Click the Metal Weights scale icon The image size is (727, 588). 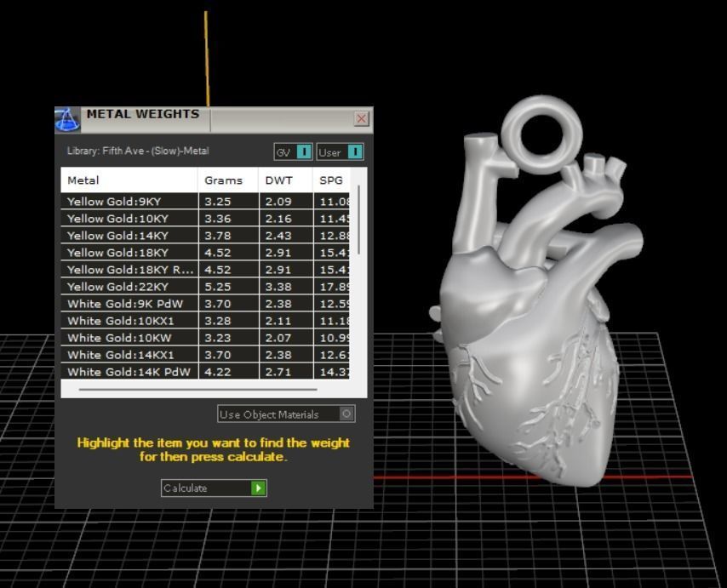(67, 120)
